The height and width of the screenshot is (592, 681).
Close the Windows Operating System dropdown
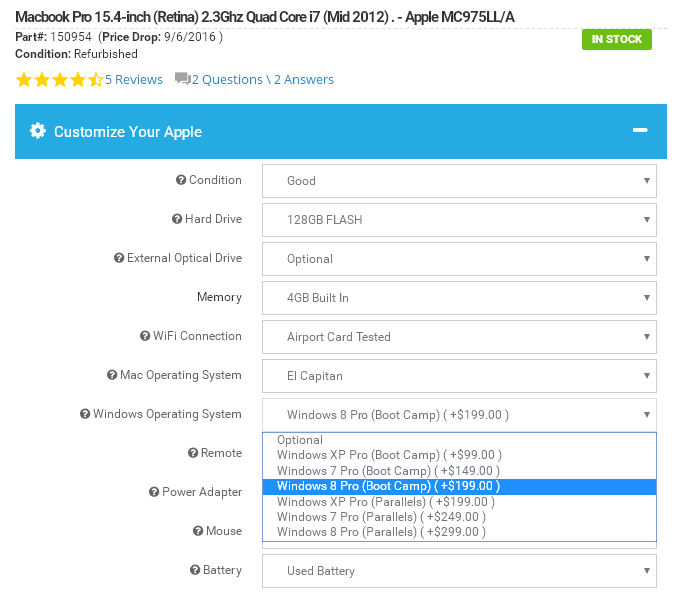(x=459, y=415)
